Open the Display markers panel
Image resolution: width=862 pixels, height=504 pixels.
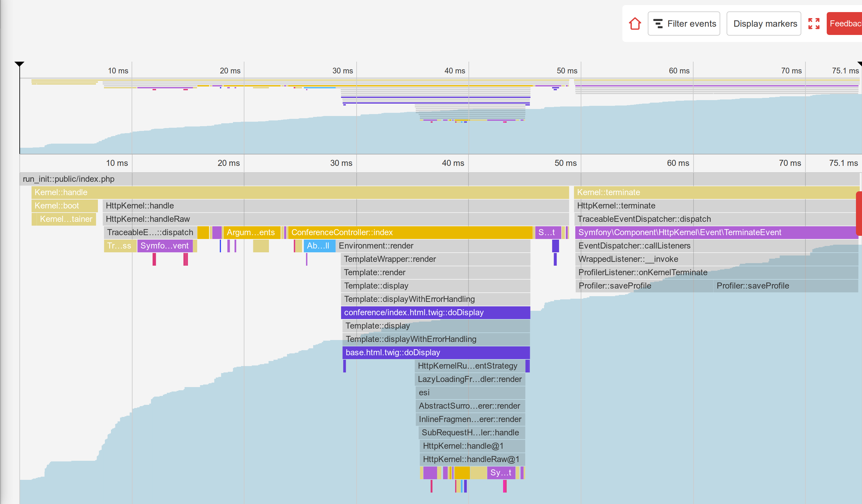coord(763,23)
